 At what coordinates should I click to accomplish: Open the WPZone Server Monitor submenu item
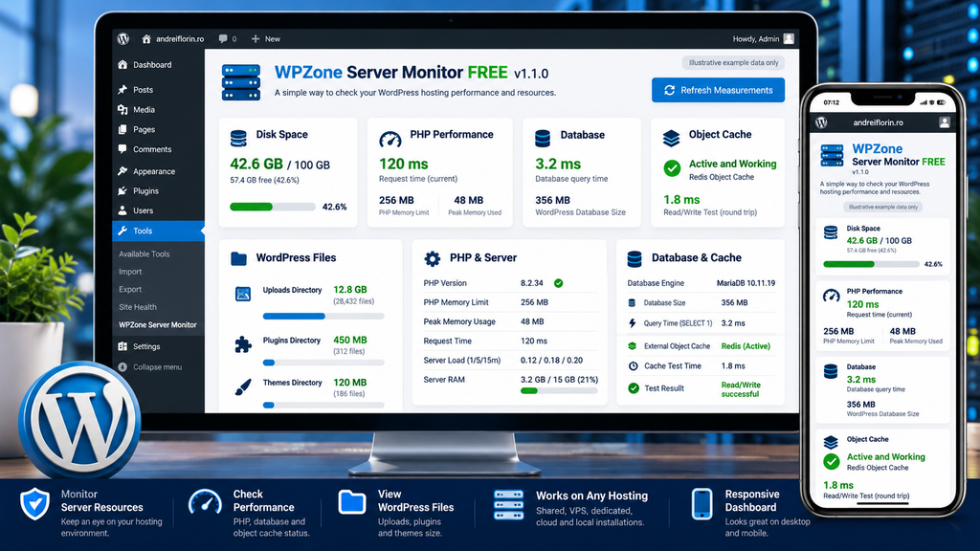[x=158, y=325]
